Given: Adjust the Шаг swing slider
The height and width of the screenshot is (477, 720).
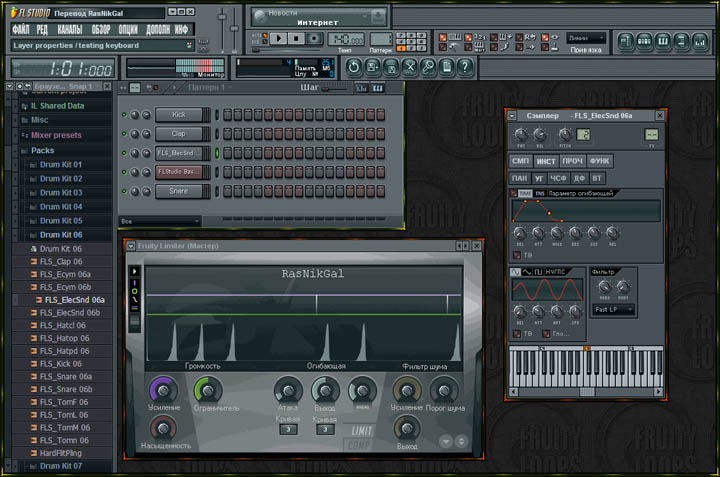Looking at the screenshot, I should pyautogui.click(x=335, y=89).
